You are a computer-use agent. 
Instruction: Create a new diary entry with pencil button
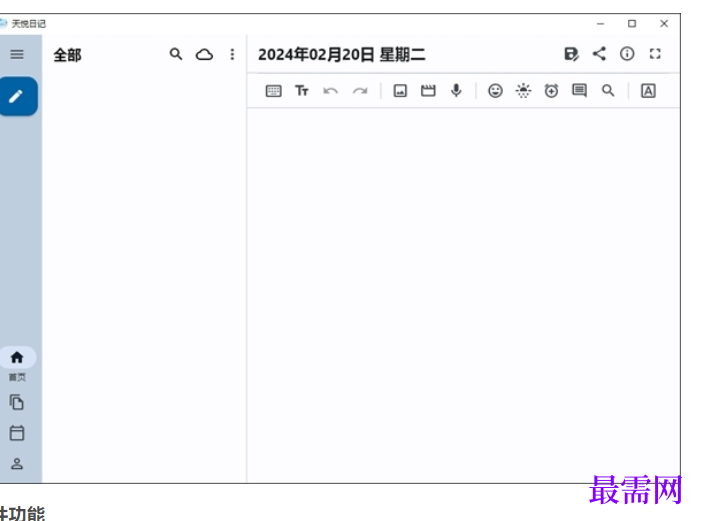click(x=18, y=96)
